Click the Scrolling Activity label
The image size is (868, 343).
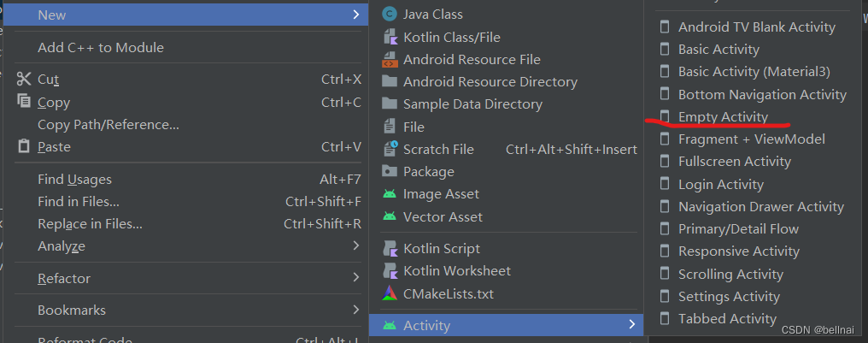tap(730, 275)
